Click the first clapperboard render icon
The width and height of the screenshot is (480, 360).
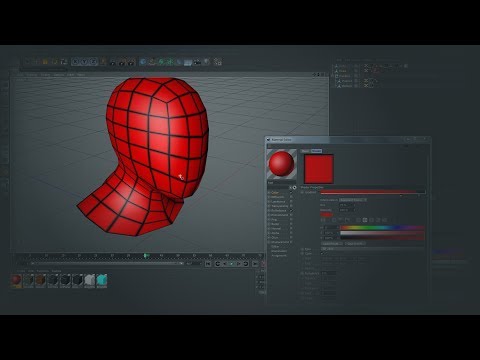point(113,62)
